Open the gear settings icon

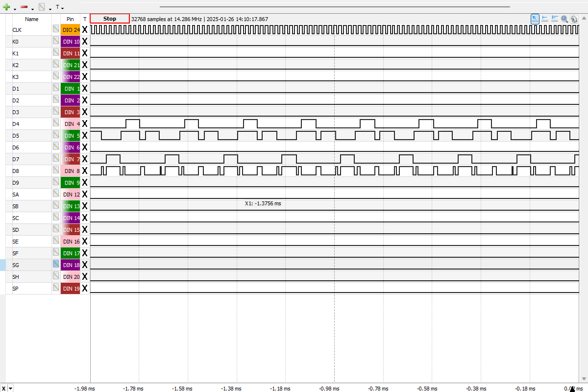point(574,19)
